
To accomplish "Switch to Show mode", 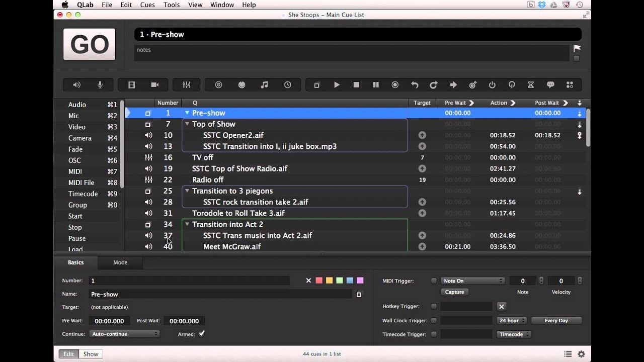I will (x=91, y=354).
